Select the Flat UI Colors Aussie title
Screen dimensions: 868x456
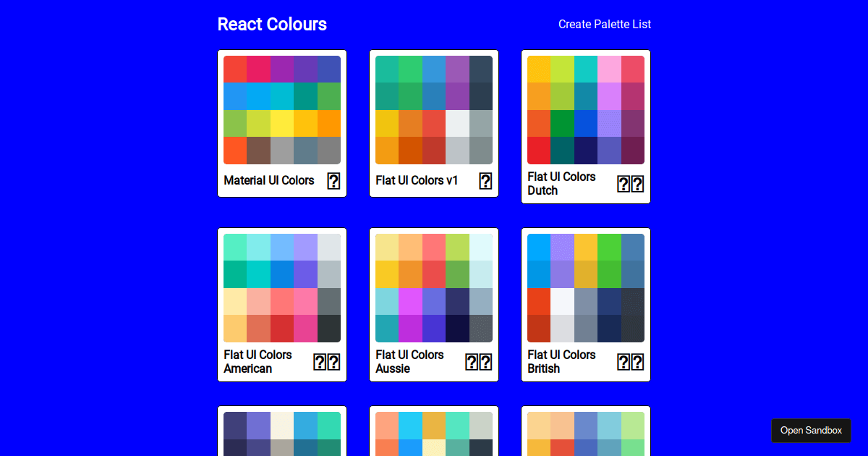click(410, 362)
